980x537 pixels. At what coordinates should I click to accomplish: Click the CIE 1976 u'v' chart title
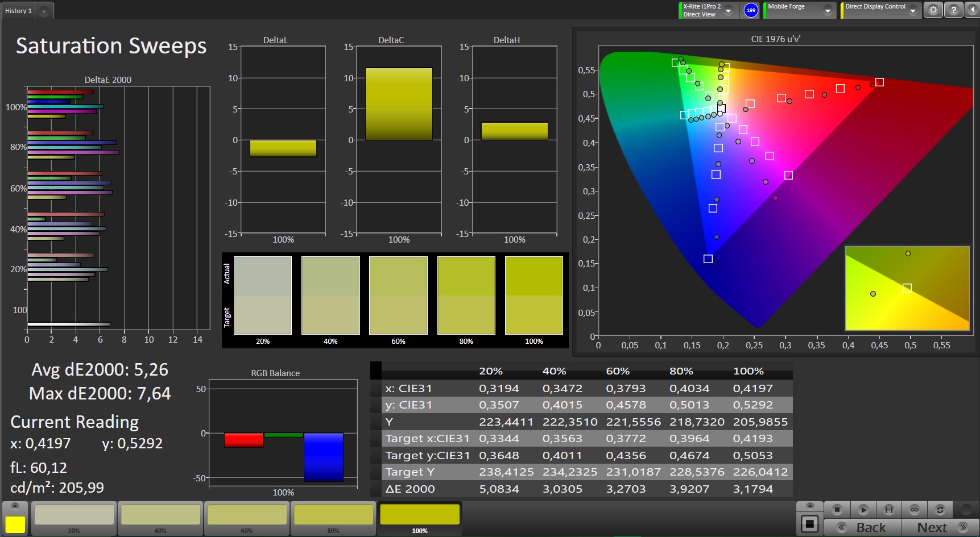776,39
